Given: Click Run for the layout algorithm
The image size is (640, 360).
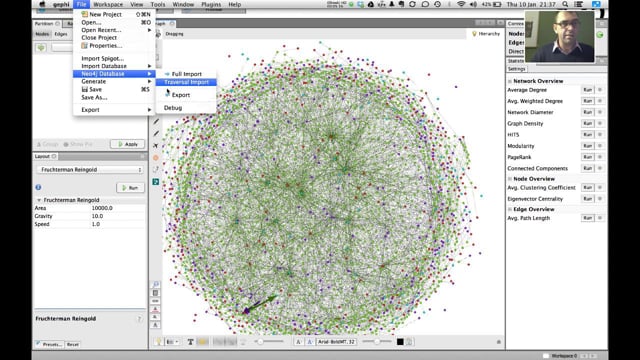Looking at the screenshot, I should (130, 188).
